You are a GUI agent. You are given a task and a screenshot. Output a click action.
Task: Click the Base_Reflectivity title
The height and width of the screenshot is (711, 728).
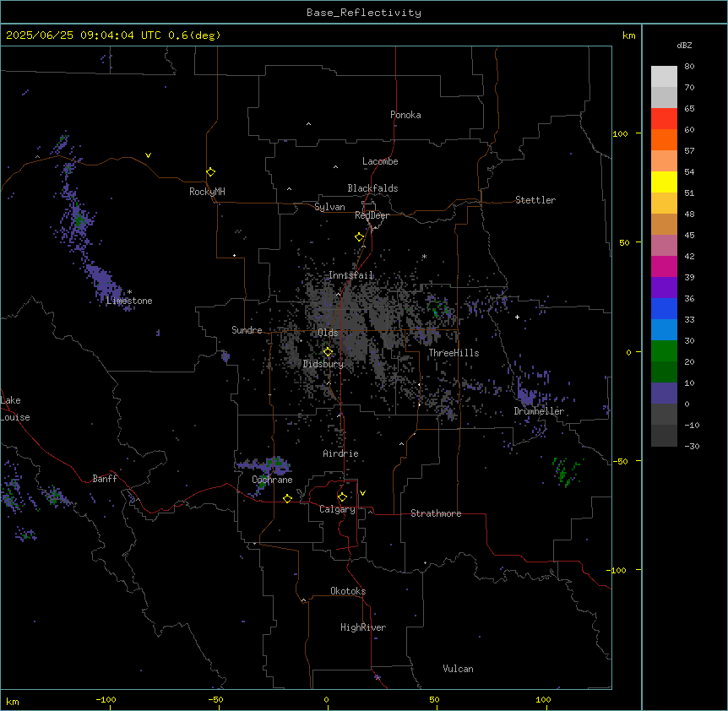click(x=364, y=13)
